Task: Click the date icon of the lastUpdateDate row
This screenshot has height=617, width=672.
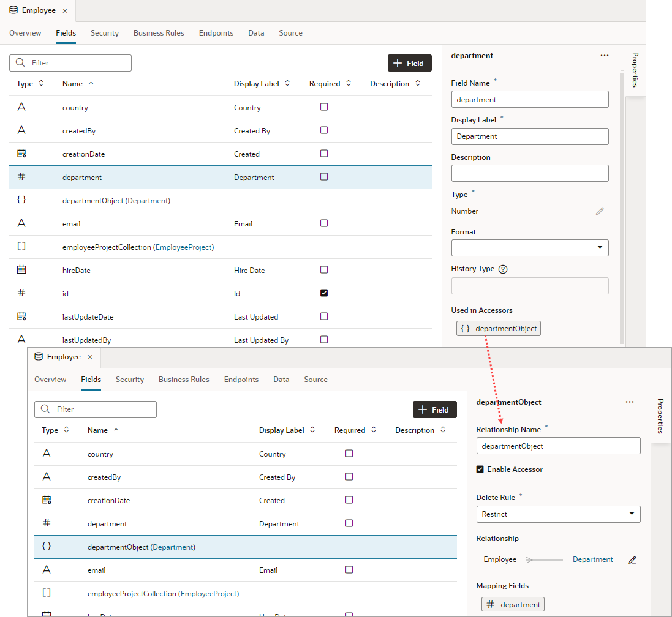Action: [21, 316]
